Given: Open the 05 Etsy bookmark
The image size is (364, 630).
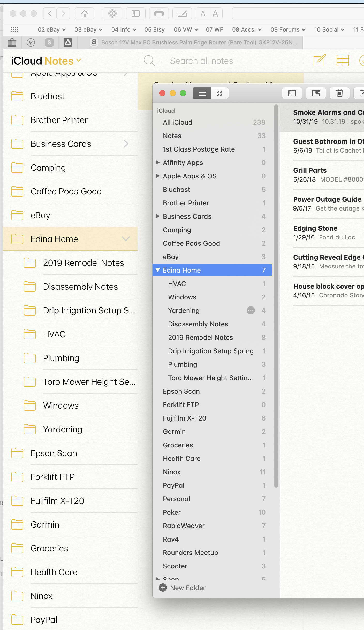Looking at the screenshot, I should coord(154,29).
